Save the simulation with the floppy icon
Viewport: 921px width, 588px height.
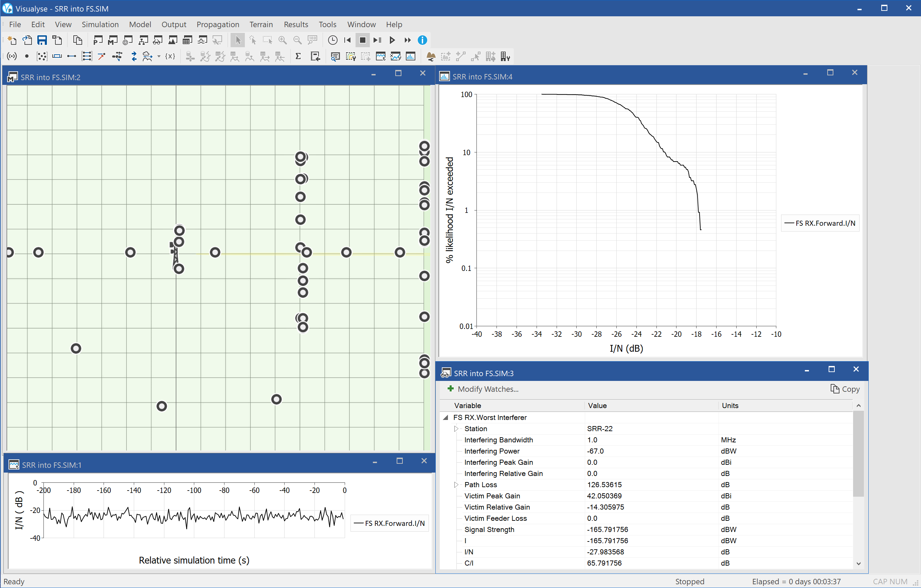pos(42,40)
